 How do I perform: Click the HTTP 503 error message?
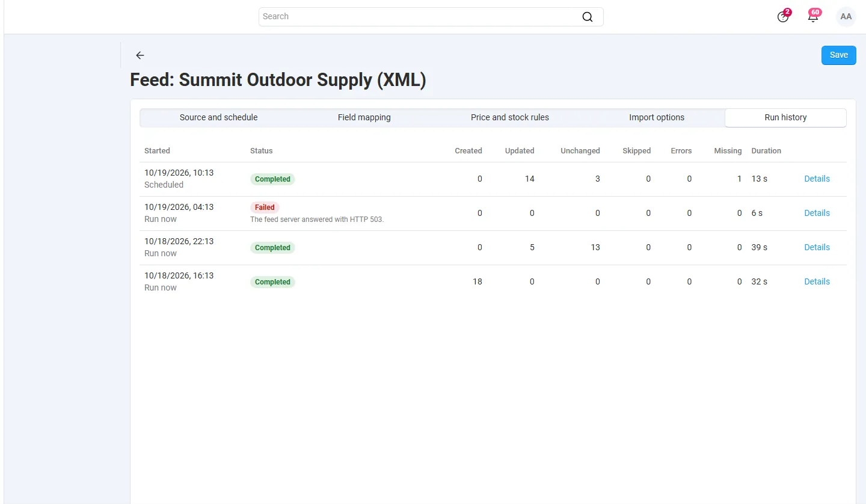[x=317, y=220]
